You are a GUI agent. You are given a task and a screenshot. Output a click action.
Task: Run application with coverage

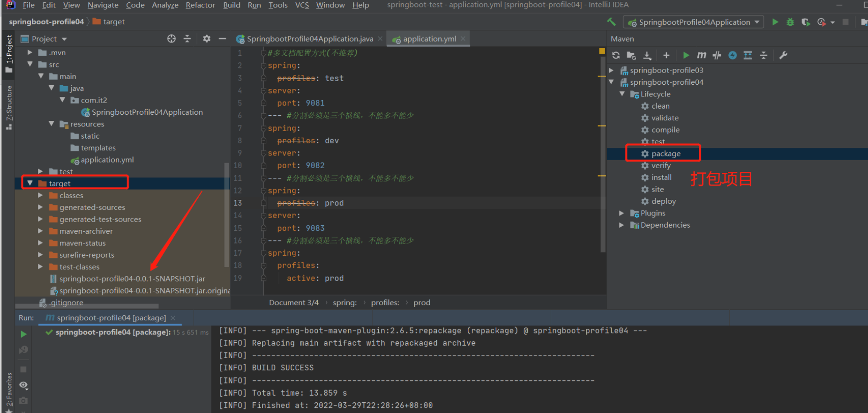pyautogui.click(x=806, y=22)
